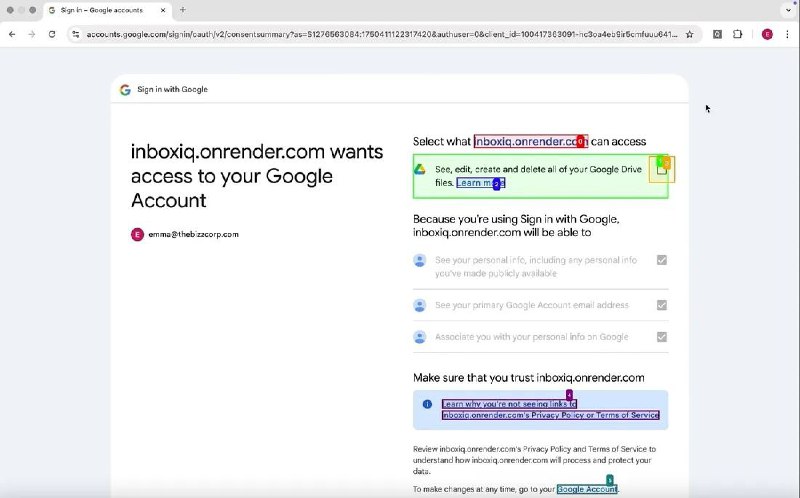Click the account avatar next to emma@thebizzcorp.com
The height and width of the screenshot is (498, 800).
pyautogui.click(x=137, y=234)
